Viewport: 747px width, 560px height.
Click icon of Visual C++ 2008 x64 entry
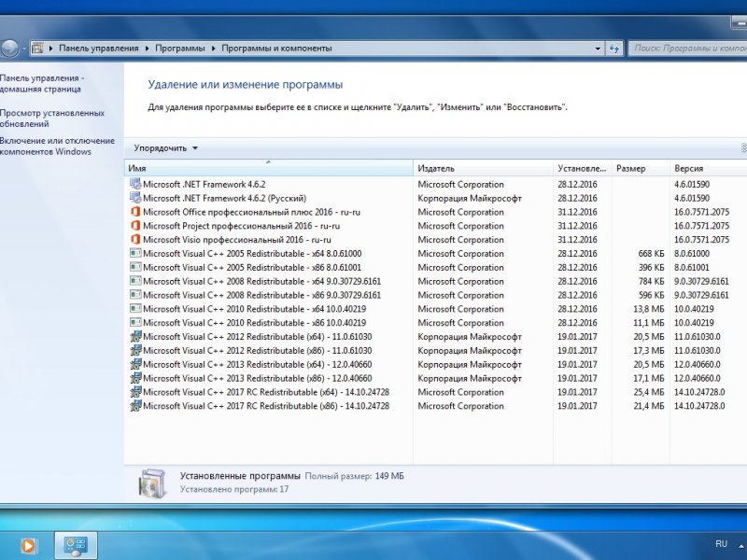coord(135,281)
